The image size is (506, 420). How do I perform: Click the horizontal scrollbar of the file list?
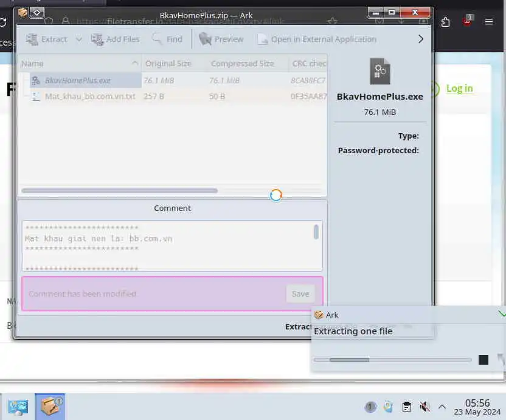coord(119,191)
